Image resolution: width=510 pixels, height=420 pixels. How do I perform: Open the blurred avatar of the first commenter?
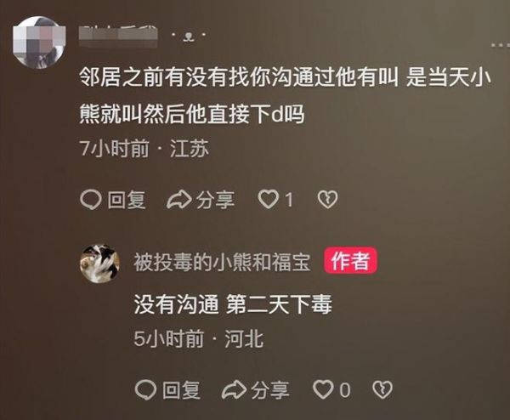[x=38, y=43]
